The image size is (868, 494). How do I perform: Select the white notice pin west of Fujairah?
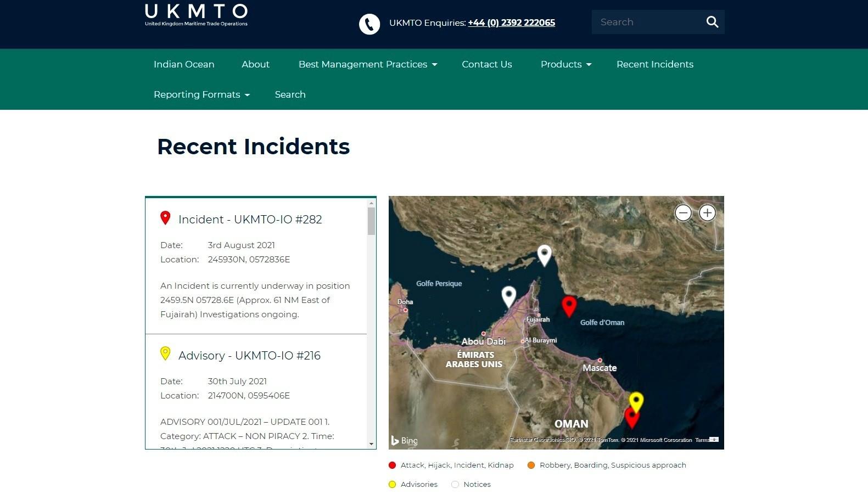coord(509,296)
